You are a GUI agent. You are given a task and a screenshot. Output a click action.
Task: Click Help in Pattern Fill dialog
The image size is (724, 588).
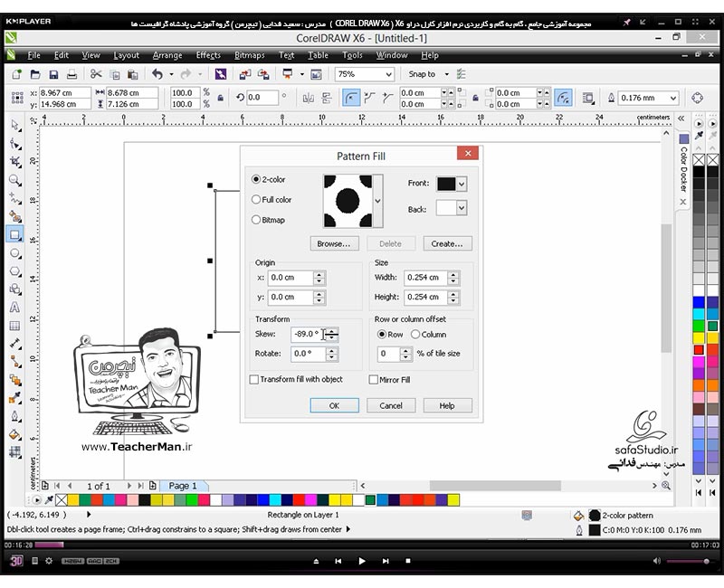tap(447, 405)
